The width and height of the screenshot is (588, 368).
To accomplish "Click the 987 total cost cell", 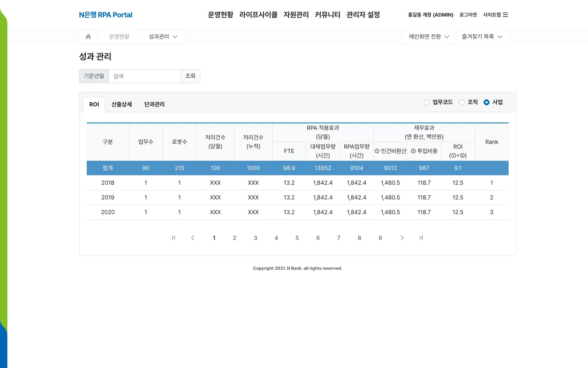I will tap(424, 168).
